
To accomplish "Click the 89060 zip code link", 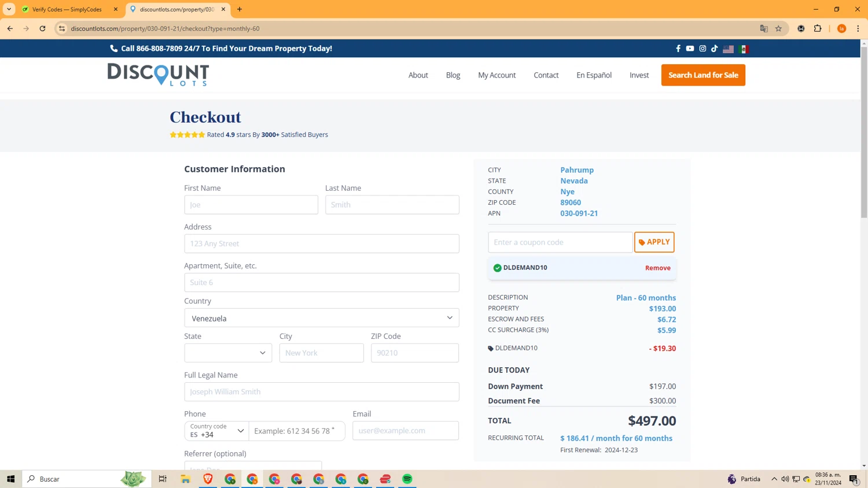I will (x=571, y=202).
